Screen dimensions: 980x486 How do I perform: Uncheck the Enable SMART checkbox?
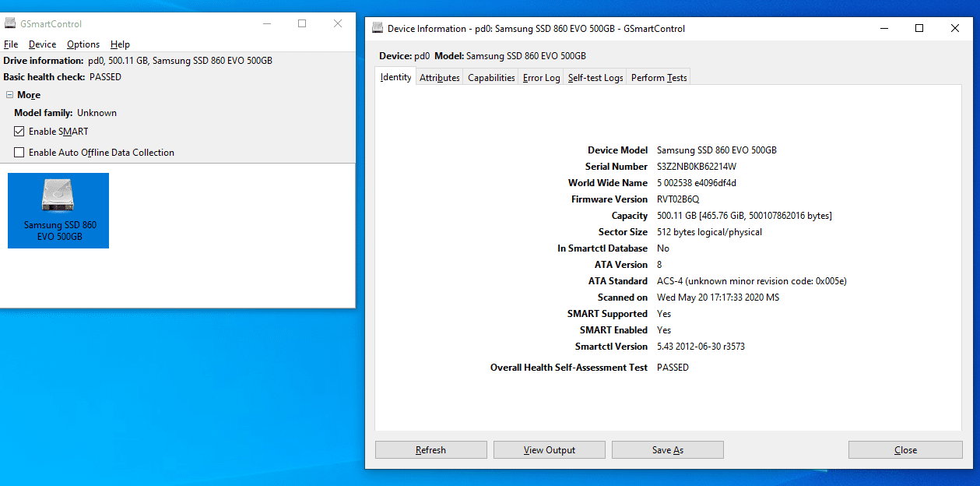tap(19, 132)
